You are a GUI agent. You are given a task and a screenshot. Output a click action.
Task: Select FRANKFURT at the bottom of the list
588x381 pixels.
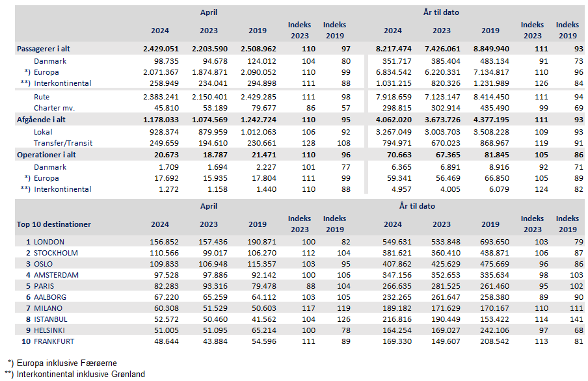tap(55, 341)
